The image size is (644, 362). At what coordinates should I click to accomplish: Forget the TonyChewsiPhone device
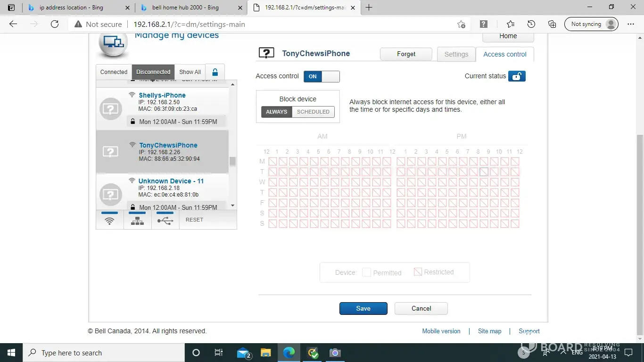tap(406, 54)
